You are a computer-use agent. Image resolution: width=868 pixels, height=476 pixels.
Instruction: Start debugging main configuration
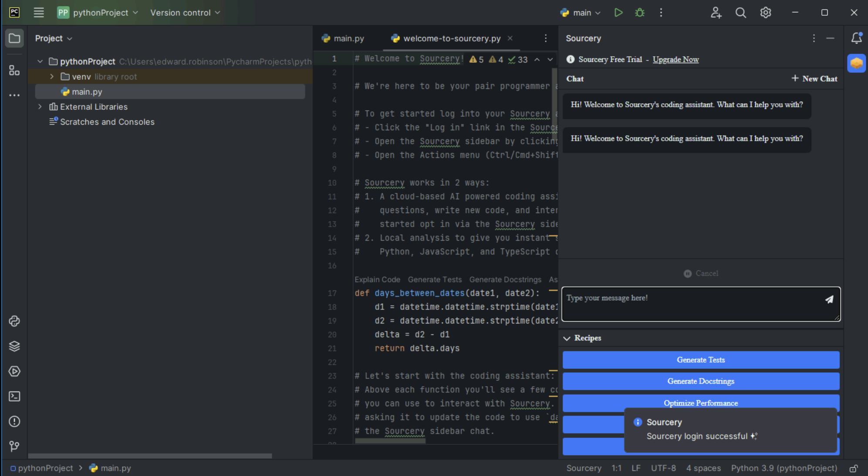(x=640, y=13)
